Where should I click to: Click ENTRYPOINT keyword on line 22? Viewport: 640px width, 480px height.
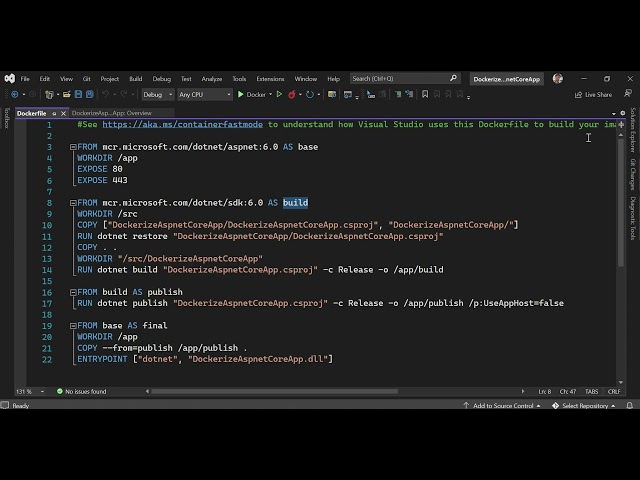click(102, 359)
